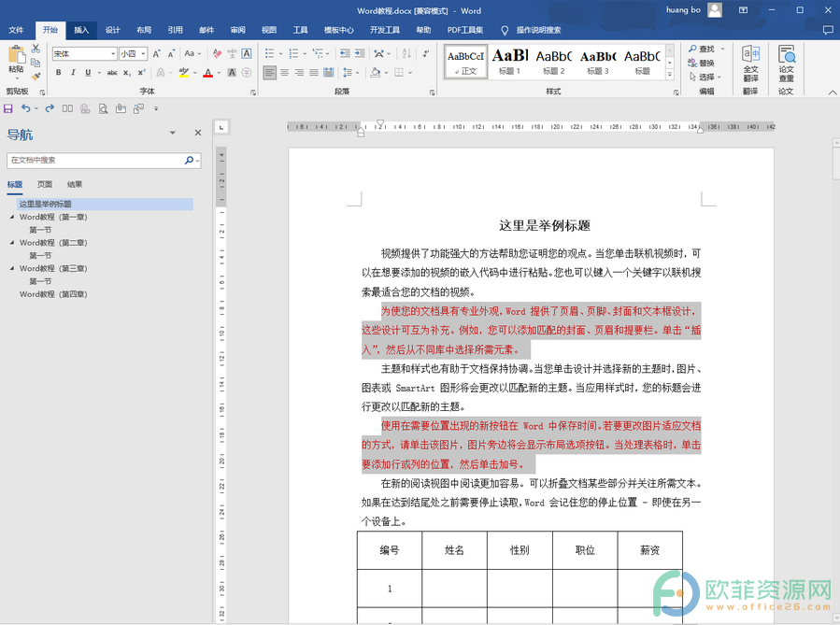
Task: Open the borders dropdown
Action: point(410,72)
